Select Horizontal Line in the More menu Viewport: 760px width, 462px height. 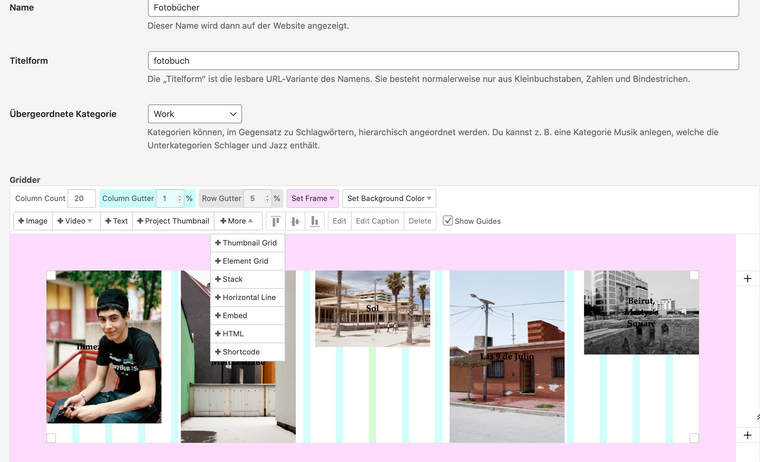click(x=246, y=298)
